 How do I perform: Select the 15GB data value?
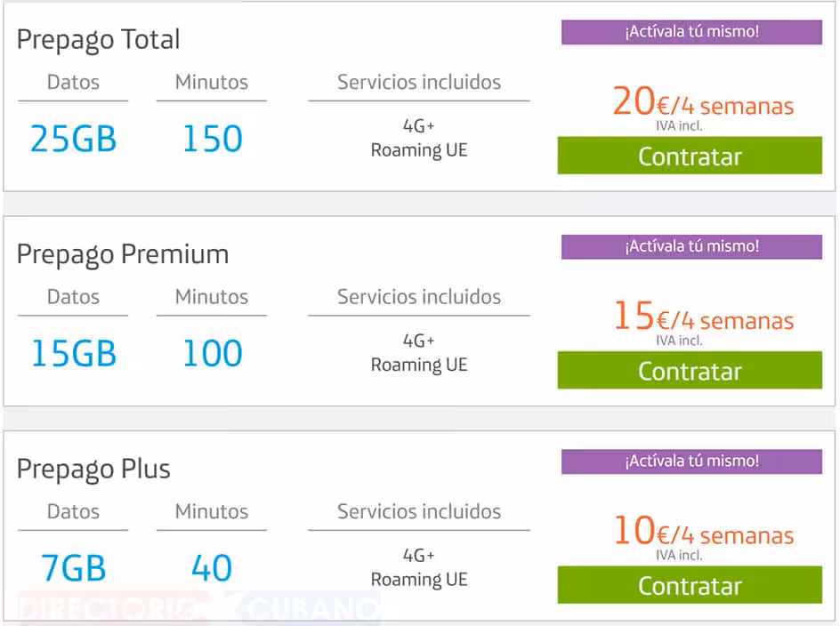click(x=73, y=354)
